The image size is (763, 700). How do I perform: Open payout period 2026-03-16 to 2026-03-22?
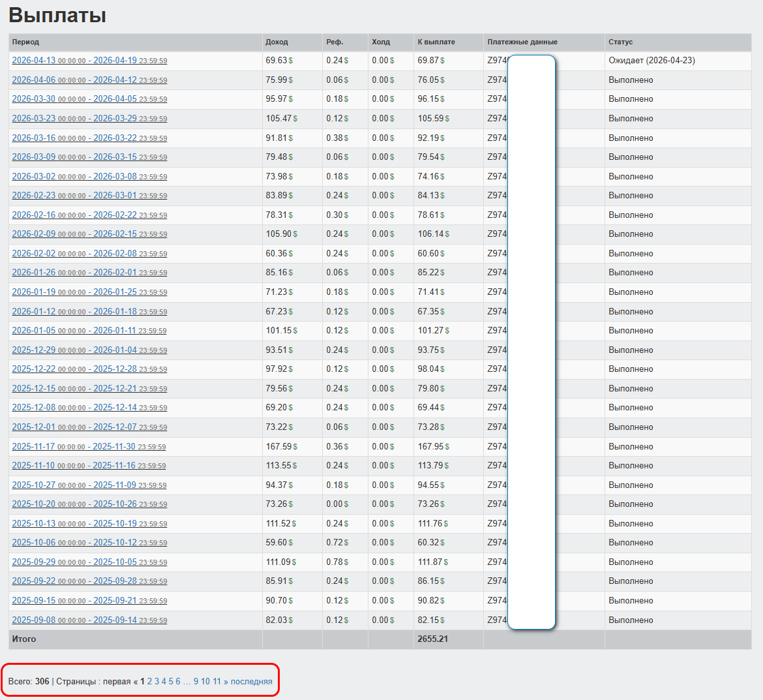click(x=89, y=138)
